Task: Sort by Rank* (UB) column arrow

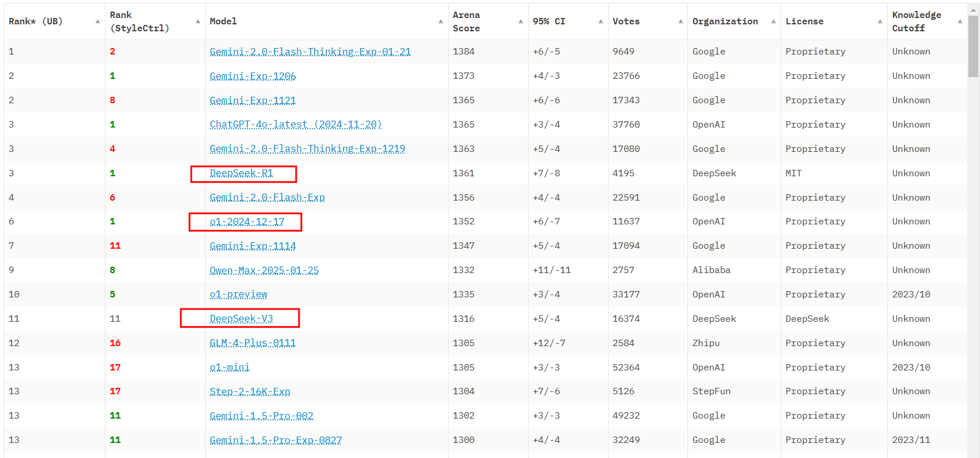Action: pyautogui.click(x=97, y=21)
